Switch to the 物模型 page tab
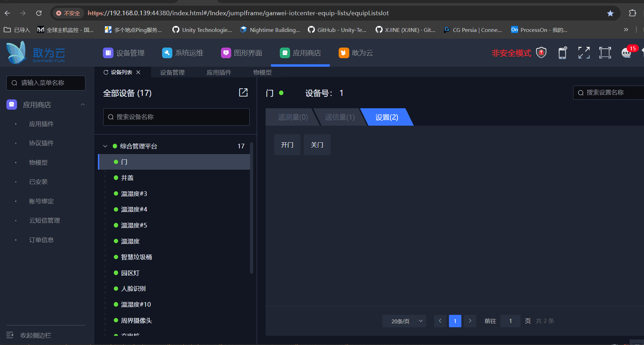The image size is (644, 345). pos(262,72)
